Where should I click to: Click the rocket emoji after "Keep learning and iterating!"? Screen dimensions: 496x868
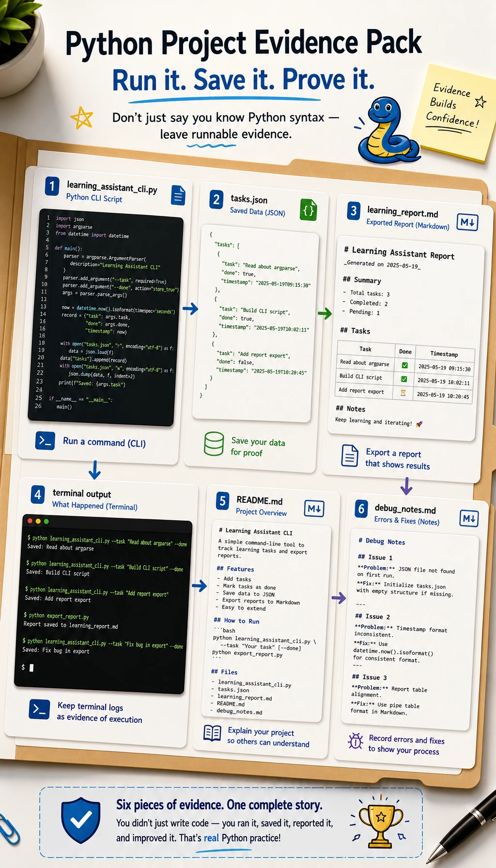419,424
